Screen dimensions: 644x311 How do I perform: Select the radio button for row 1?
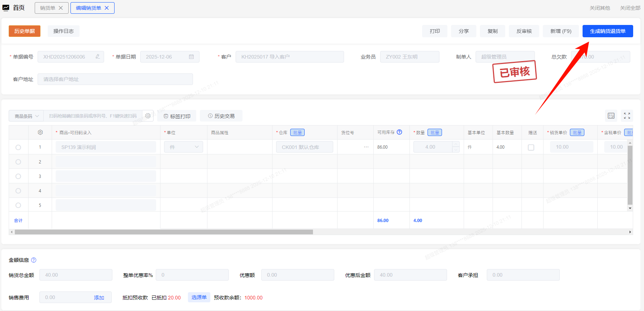(x=18, y=147)
